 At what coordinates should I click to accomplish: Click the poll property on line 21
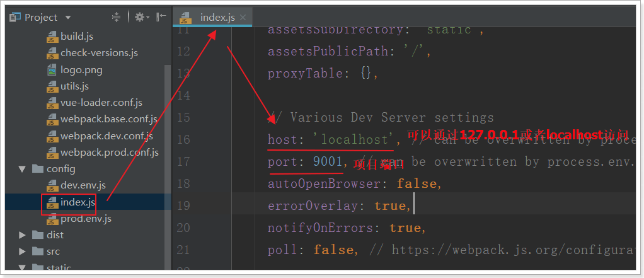pos(283,250)
